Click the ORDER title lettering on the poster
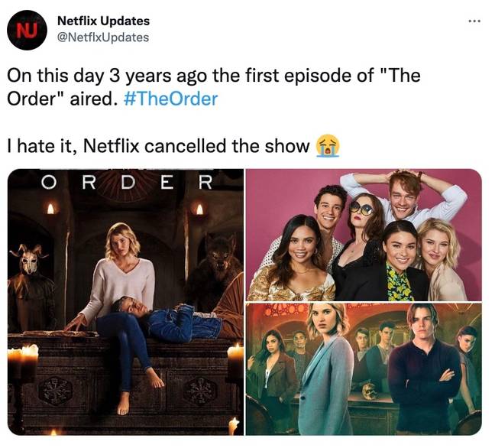This screenshot has width=495, height=448. [128, 182]
